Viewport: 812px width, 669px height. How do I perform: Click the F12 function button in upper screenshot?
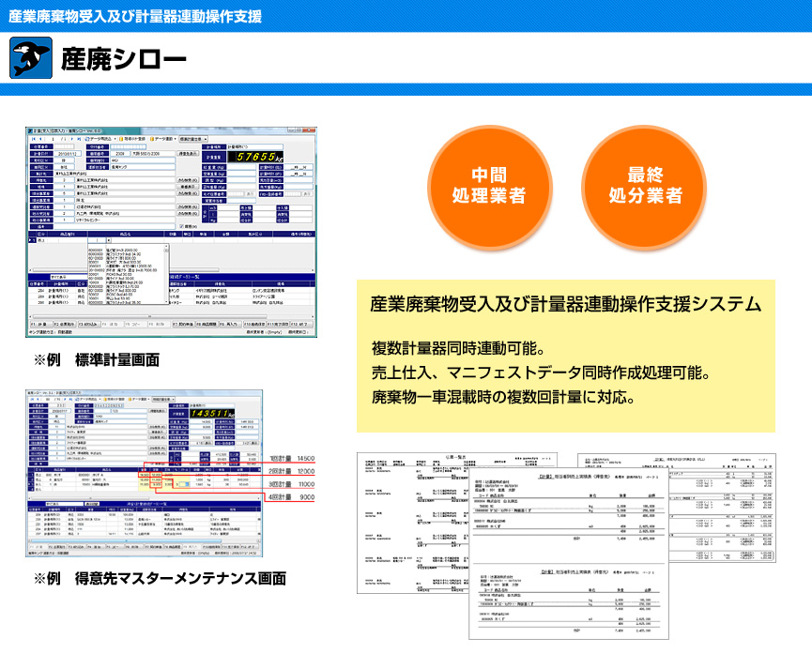point(301,324)
